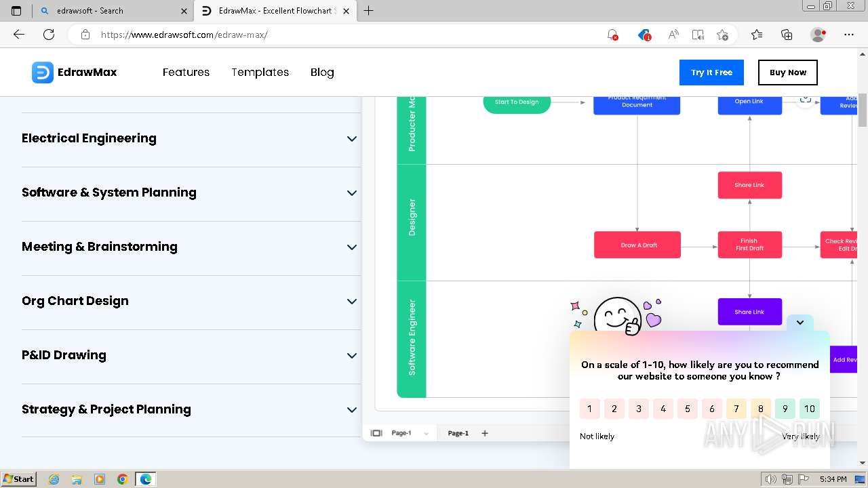Viewport: 868px width, 488px height.
Task: Open the Favorites list
Action: [757, 35]
